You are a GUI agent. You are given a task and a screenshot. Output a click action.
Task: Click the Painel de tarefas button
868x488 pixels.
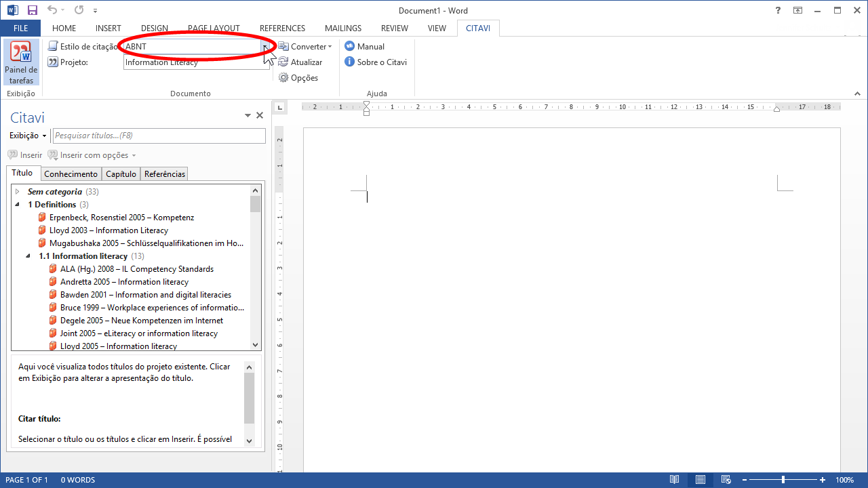click(x=21, y=63)
